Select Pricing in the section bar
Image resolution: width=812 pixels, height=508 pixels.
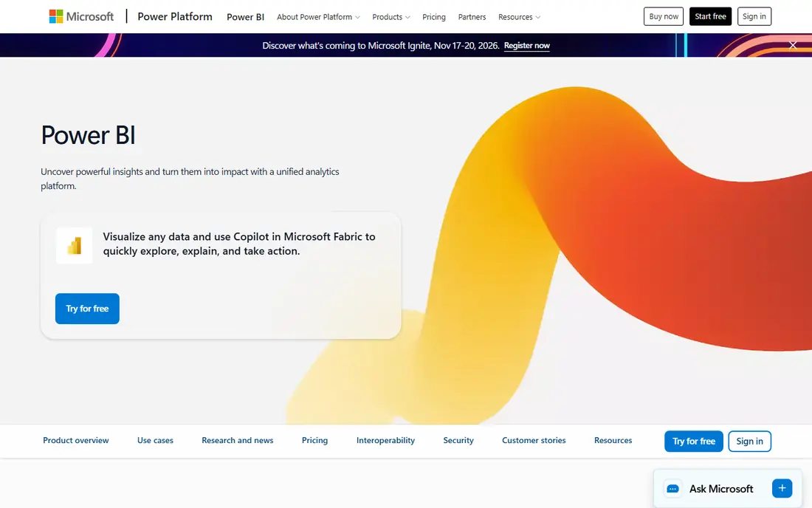click(315, 440)
